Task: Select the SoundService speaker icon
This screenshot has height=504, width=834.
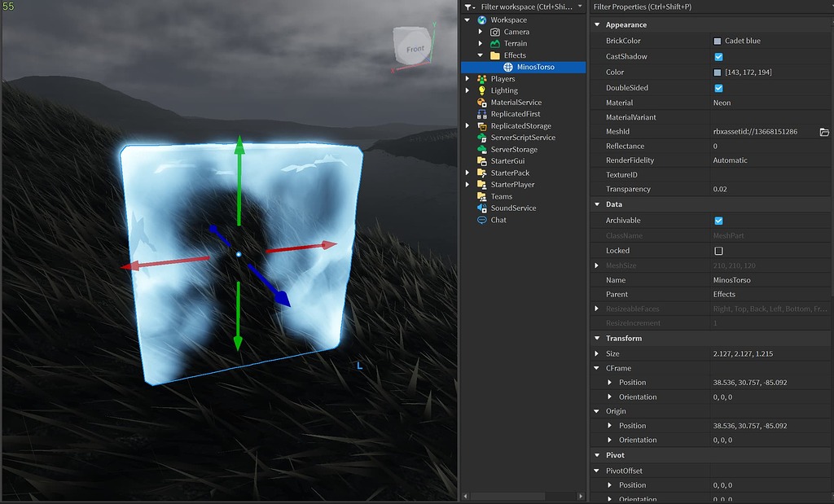Action: (484, 208)
